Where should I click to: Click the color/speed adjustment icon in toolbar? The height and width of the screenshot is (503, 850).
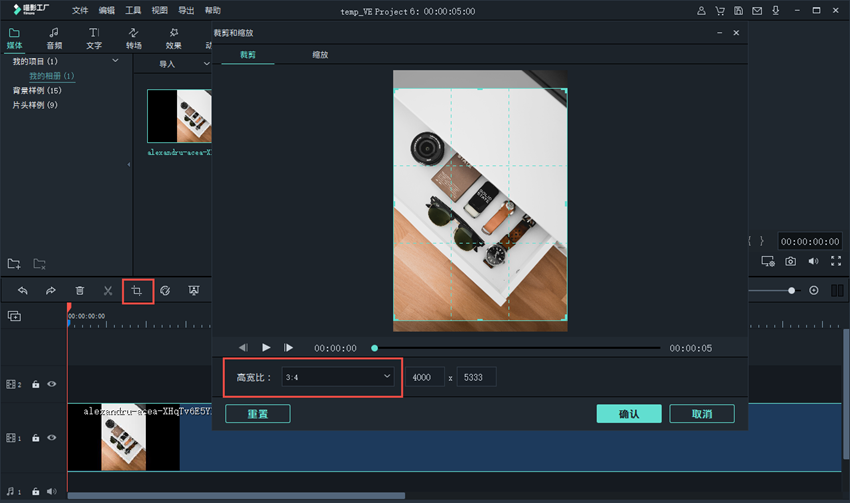165,291
